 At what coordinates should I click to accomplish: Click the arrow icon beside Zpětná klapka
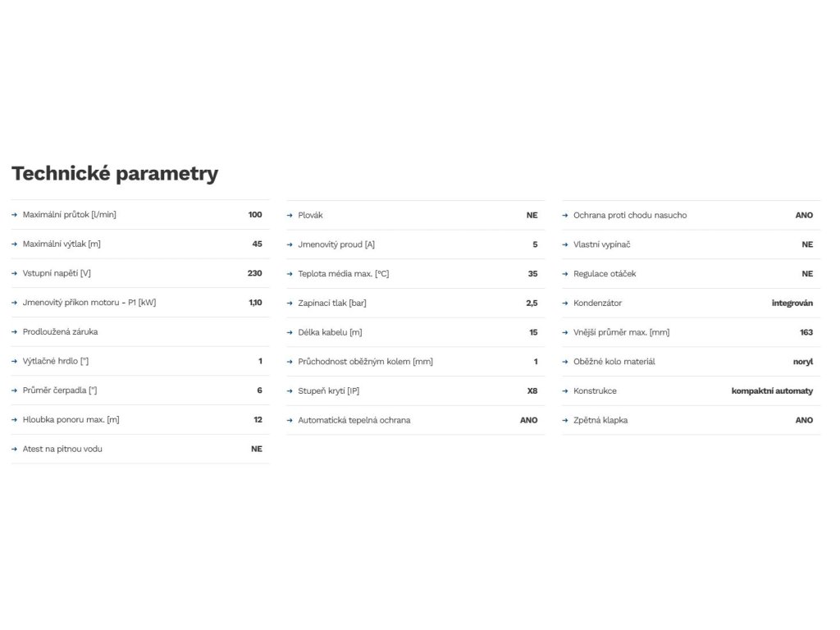(x=566, y=420)
